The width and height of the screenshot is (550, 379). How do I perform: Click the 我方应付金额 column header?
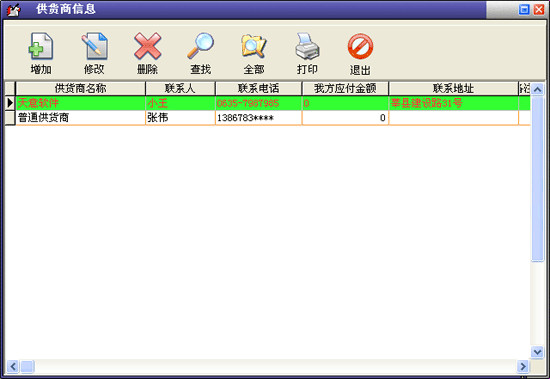click(x=345, y=88)
